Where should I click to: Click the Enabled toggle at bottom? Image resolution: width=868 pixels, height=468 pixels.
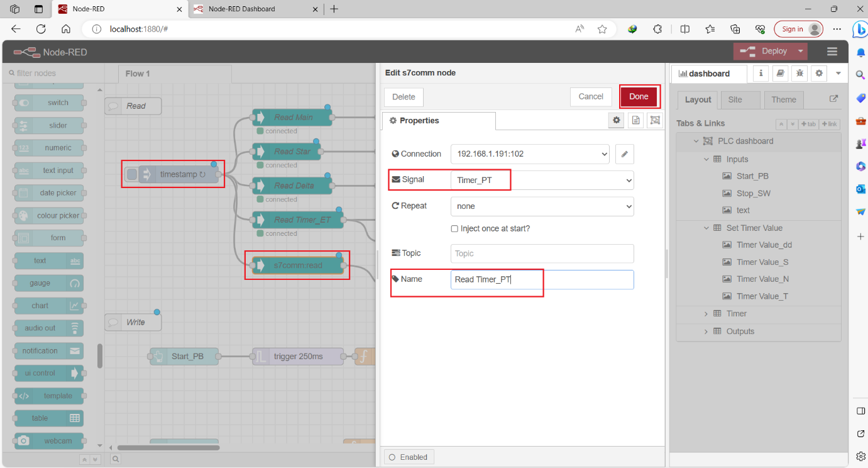(x=409, y=457)
